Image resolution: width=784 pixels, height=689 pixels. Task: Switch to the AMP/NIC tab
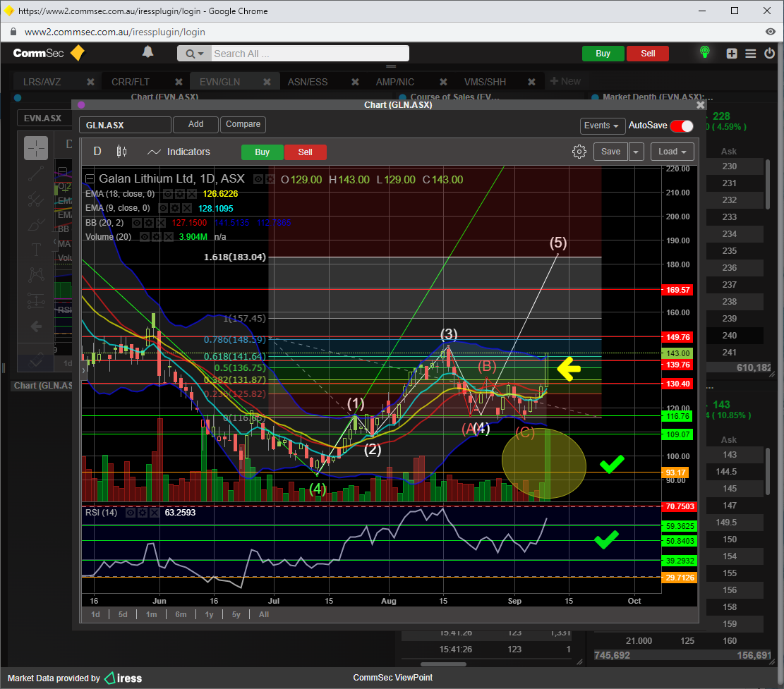pyautogui.click(x=395, y=82)
